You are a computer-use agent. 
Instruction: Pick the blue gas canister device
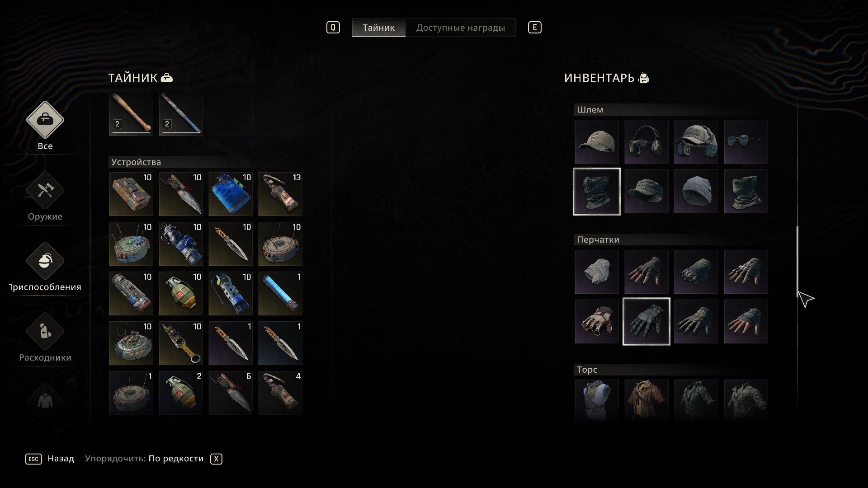click(x=231, y=194)
